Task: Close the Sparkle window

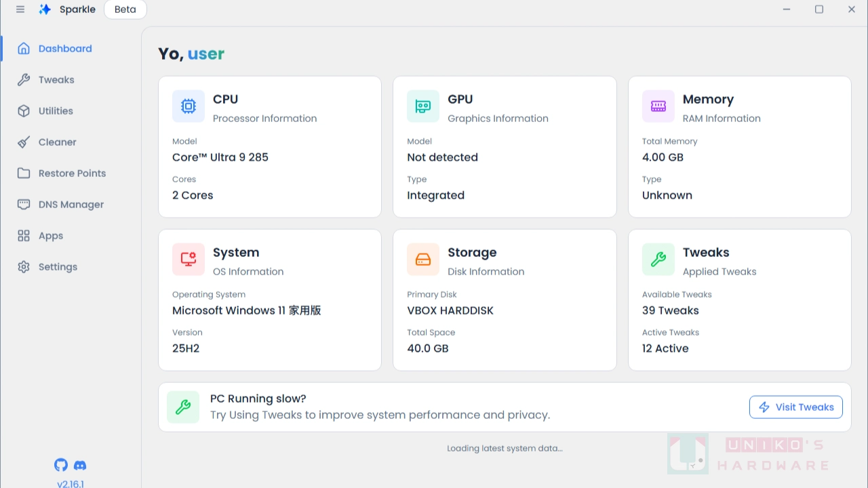Action: tap(852, 9)
